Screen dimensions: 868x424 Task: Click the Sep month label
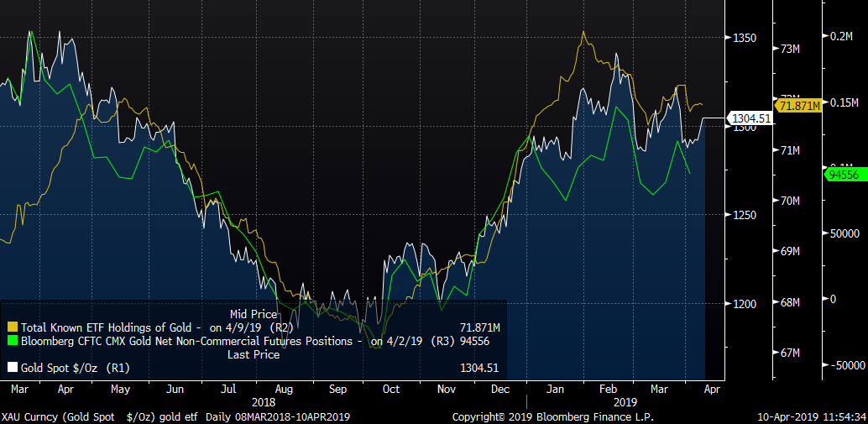tap(337, 390)
